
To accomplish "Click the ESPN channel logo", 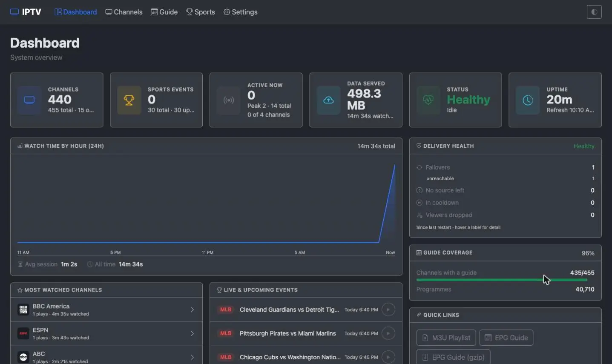I will pos(23,333).
